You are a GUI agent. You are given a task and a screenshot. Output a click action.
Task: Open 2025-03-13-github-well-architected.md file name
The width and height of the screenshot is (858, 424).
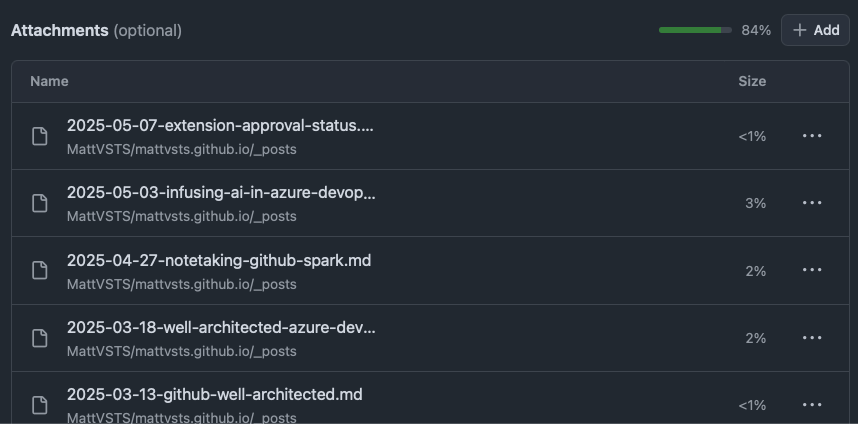tap(214, 394)
